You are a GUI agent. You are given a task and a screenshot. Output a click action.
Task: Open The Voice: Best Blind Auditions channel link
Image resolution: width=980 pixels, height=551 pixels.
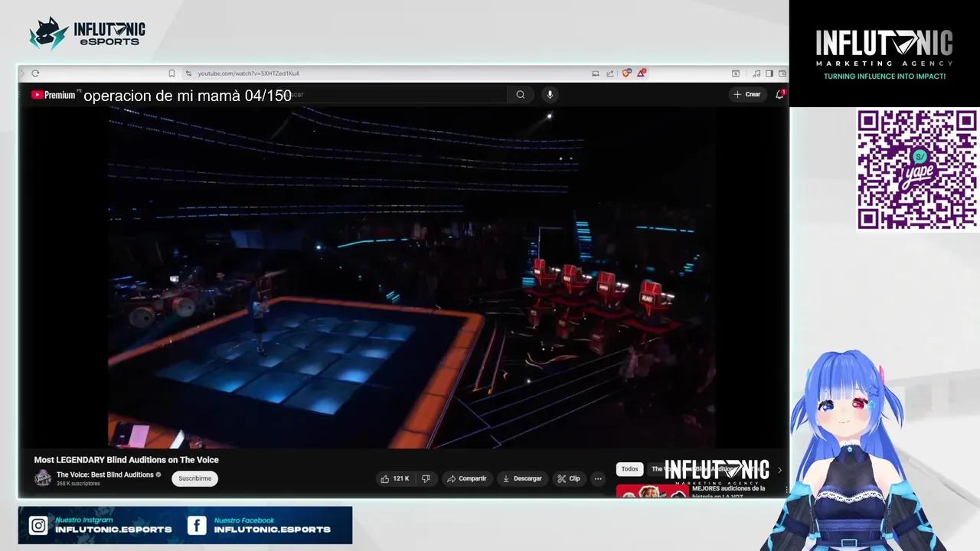[105, 474]
